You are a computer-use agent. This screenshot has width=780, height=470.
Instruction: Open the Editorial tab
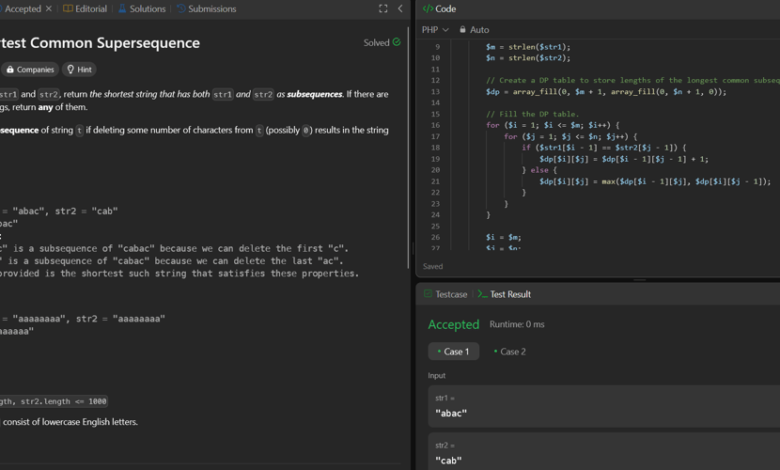tap(85, 8)
